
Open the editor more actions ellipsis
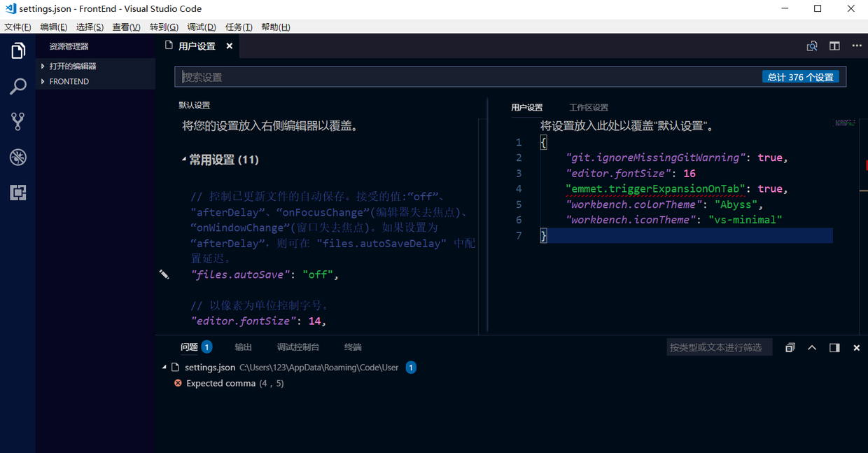click(x=857, y=46)
